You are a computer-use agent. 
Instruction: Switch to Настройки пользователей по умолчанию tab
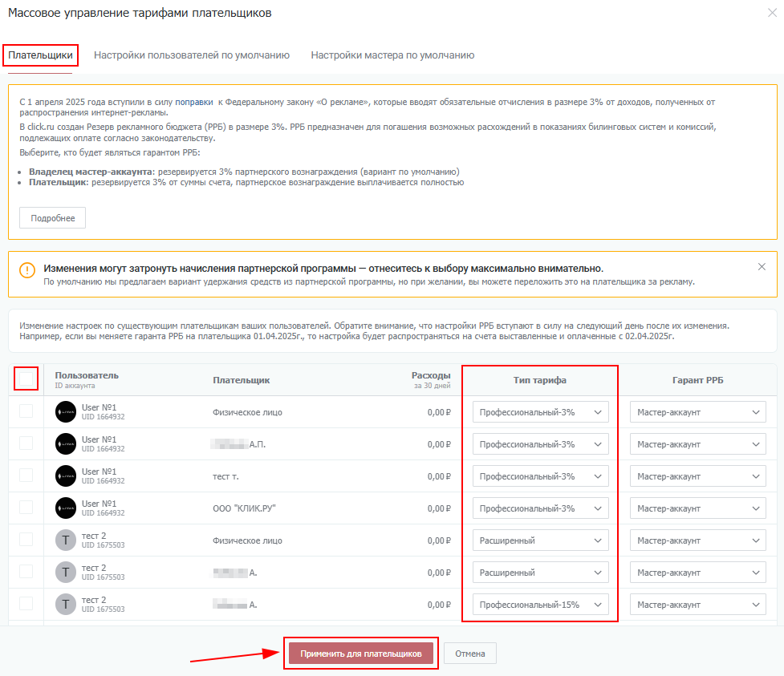coord(192,55)
